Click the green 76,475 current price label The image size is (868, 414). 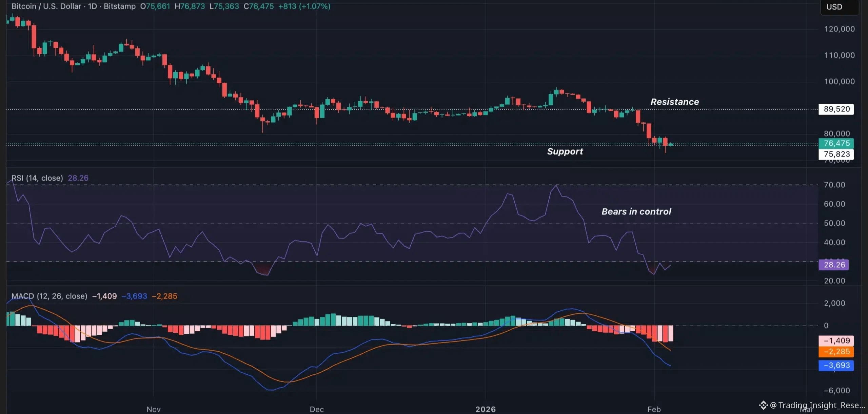point(836,143)
